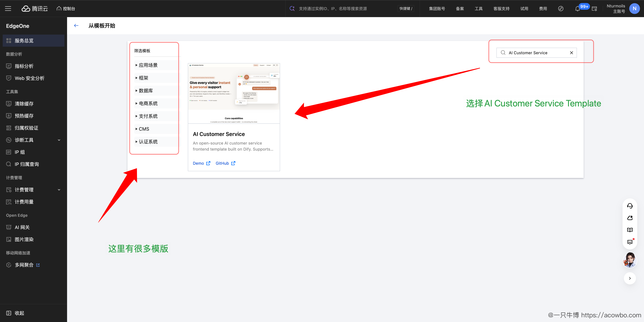644x322 pixels.
Task: Open AI 网关 page
Action: coord(34,227)
